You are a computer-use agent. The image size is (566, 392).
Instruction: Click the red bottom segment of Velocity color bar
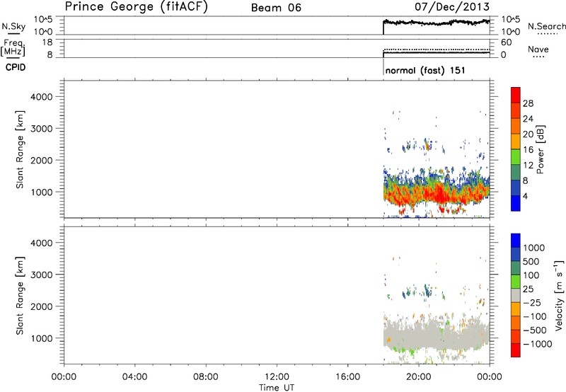[516, 350]
